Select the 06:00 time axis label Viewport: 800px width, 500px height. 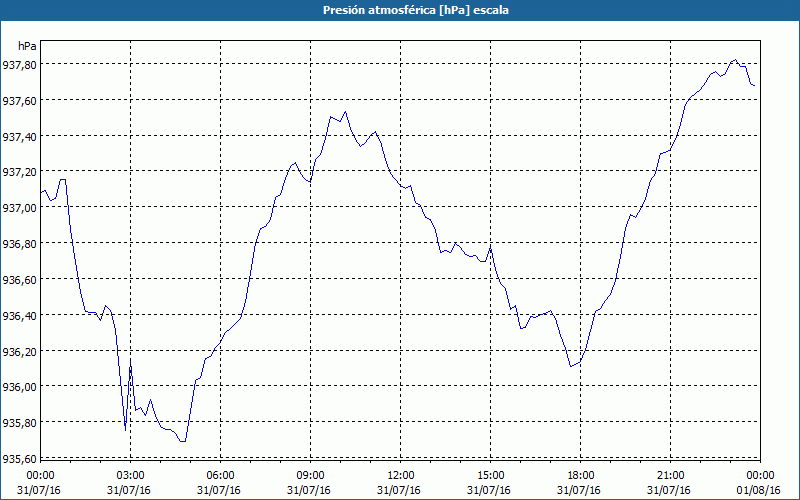pyautogui.click(x=220, y=476)
